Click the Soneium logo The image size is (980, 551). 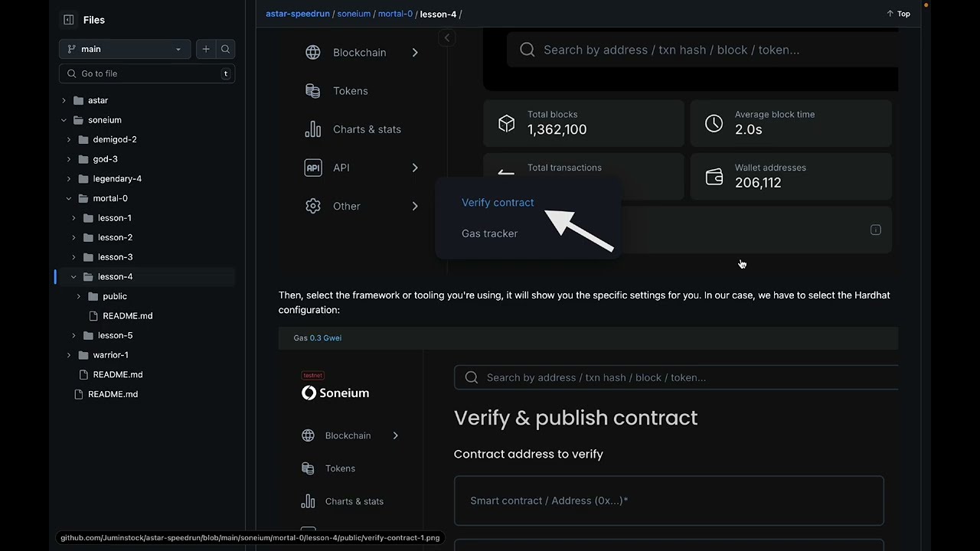335,393
